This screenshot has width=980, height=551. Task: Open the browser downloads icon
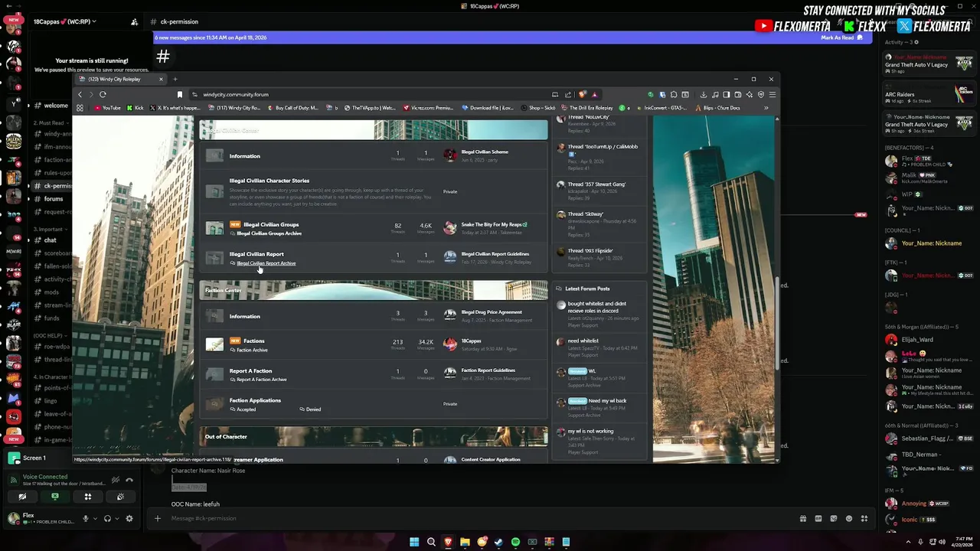[704, 94]
